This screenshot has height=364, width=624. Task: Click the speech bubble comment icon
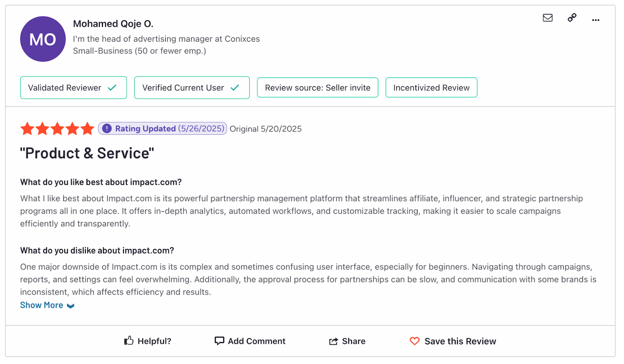(x=219, y=341)
